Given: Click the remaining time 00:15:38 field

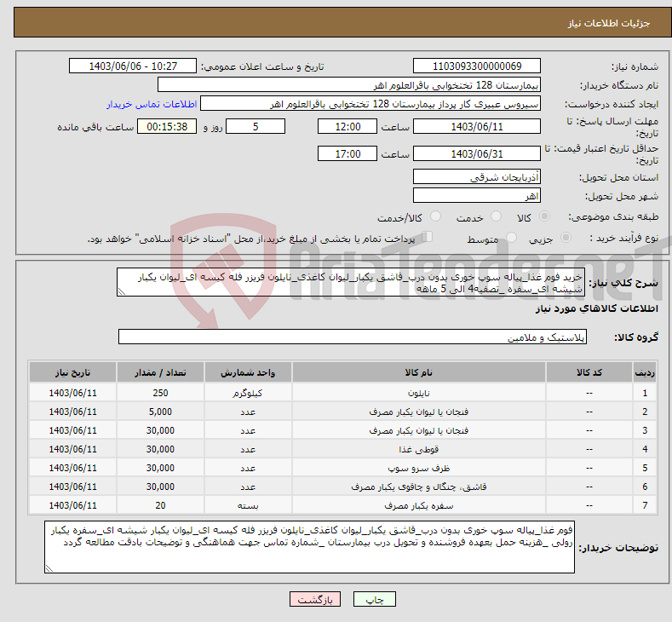Looking at the screenshot, I should coord(167,126).
